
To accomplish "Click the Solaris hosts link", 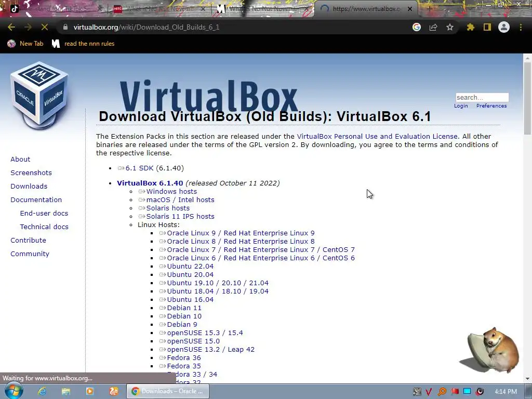I will pyautogui.click(x=168, y=208).
